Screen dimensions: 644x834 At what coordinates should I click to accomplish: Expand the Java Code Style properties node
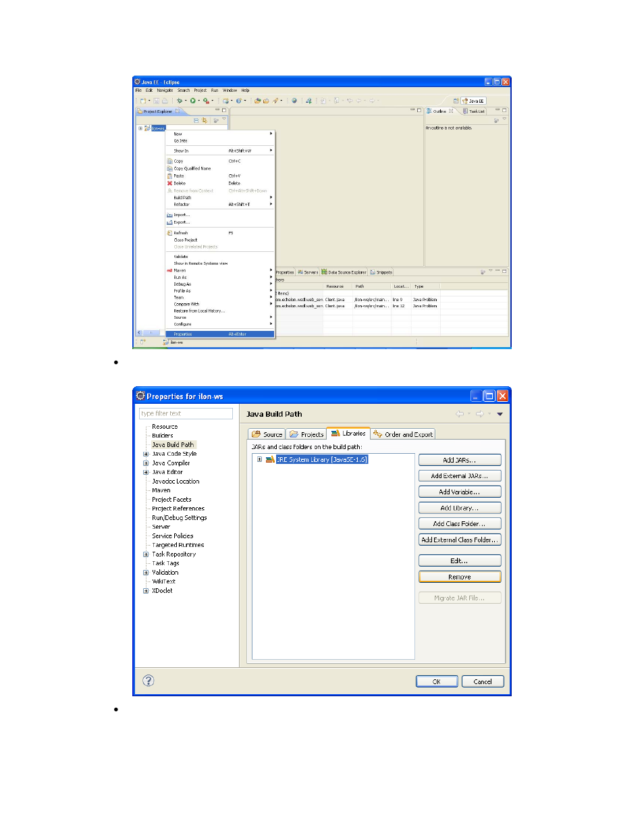(x=146, y=454)
